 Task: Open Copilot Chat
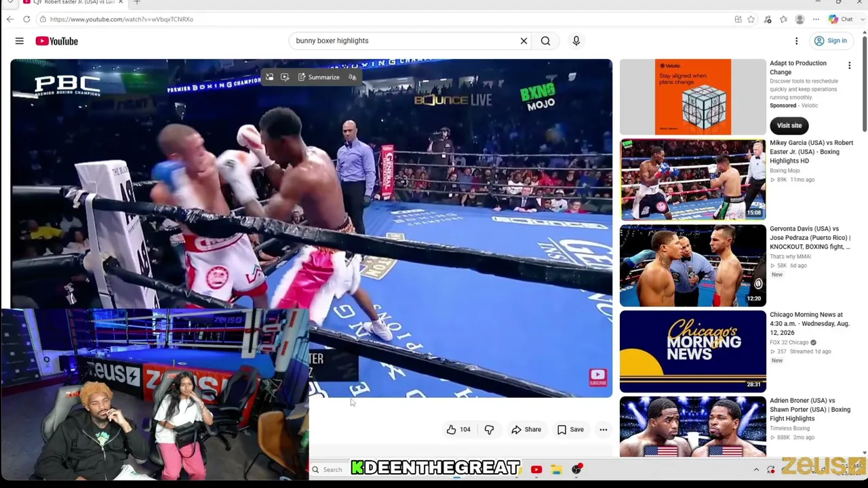[x=840, y=20]
